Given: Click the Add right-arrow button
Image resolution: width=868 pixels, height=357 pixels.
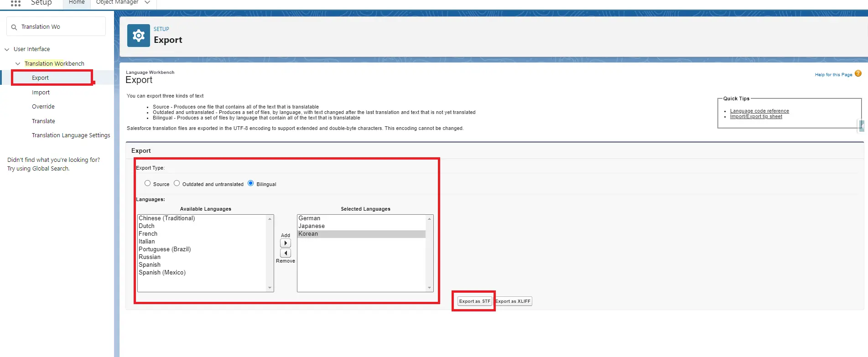Looking at the screenshot, I should pos(286,243).
